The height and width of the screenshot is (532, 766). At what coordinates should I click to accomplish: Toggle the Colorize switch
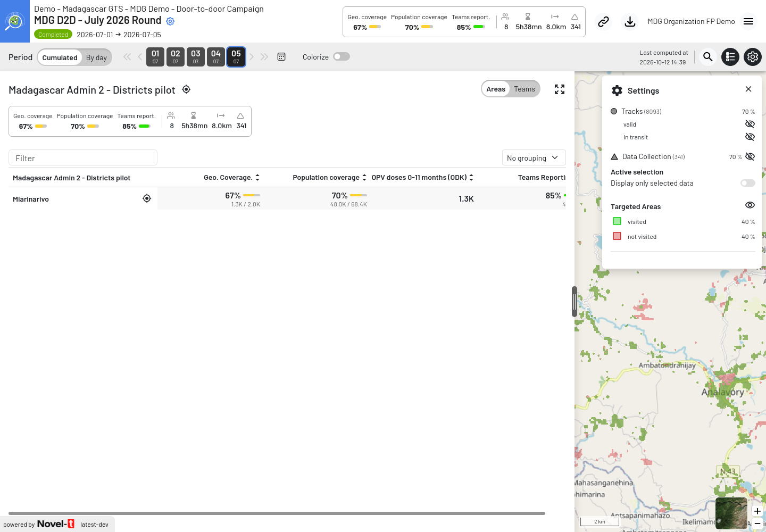(x=342, y=57)
